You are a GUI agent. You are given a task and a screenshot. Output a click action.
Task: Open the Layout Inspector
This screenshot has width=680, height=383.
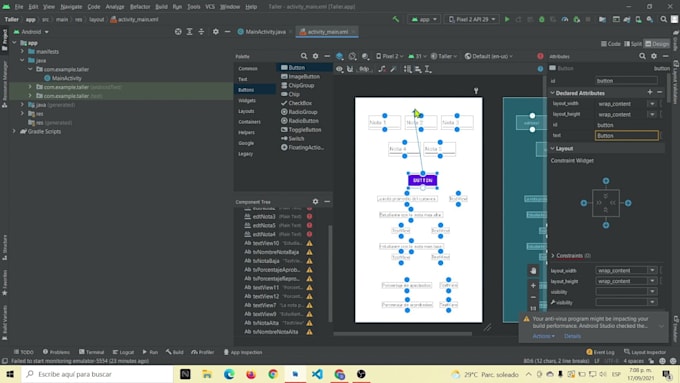click(645, 352)
